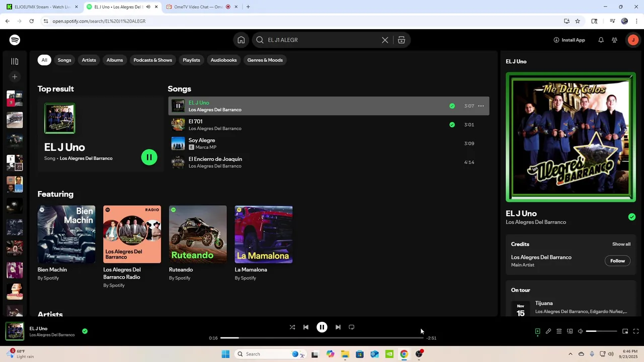644x362 pixels.
Task: Open the play queue icon
Action: click(x=559, y=331)
